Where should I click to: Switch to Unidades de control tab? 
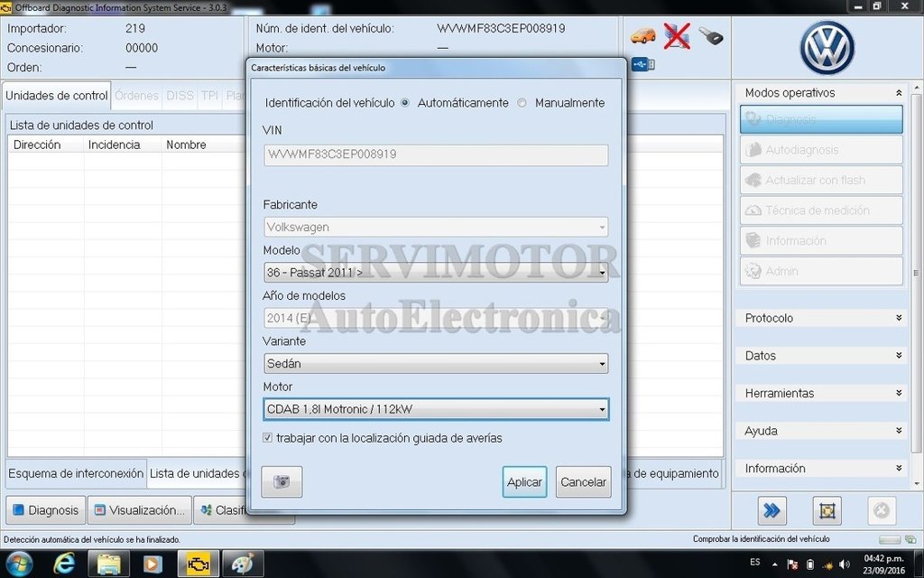click(57, 96)
